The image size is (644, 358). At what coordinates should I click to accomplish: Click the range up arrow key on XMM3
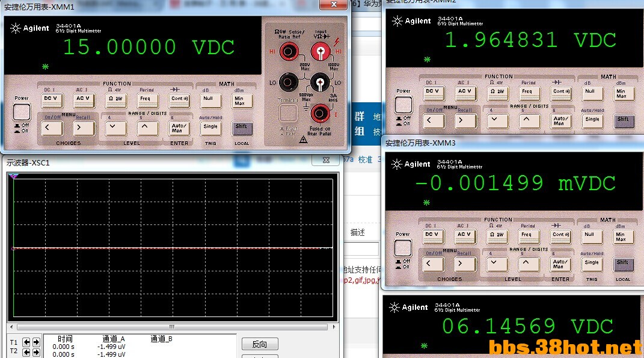tap(529, 264)
